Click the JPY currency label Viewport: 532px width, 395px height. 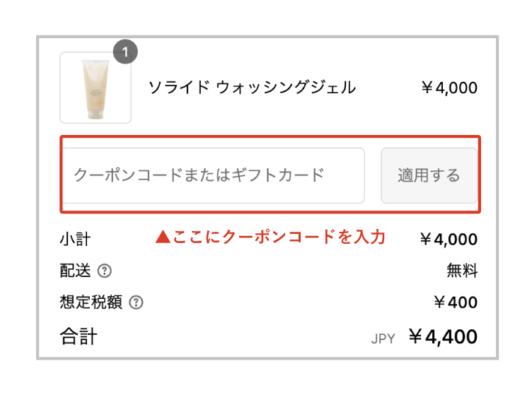(x=383, y=338)
